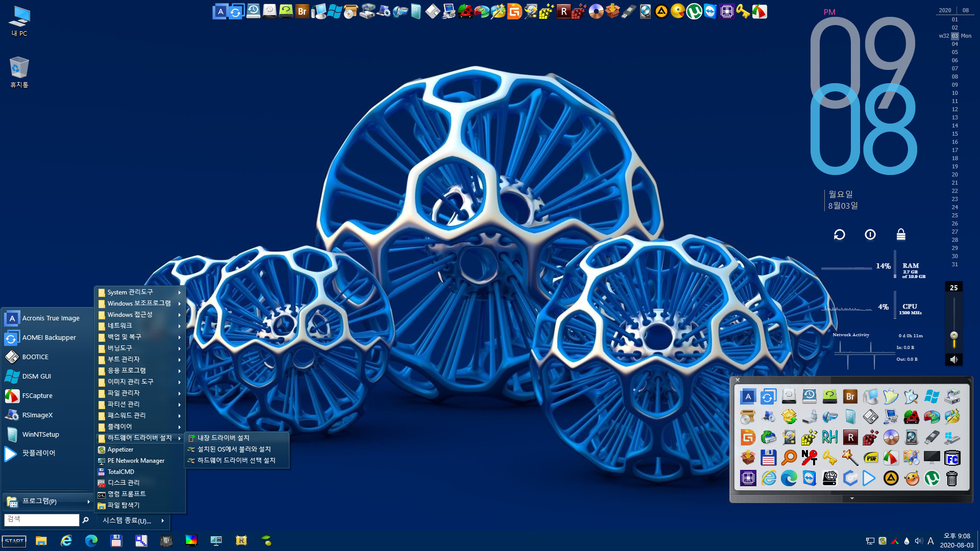Open Adobe Bridge icon in top dock
The height and width of the screenshot is (551, 980).
(x=302, y=11)
